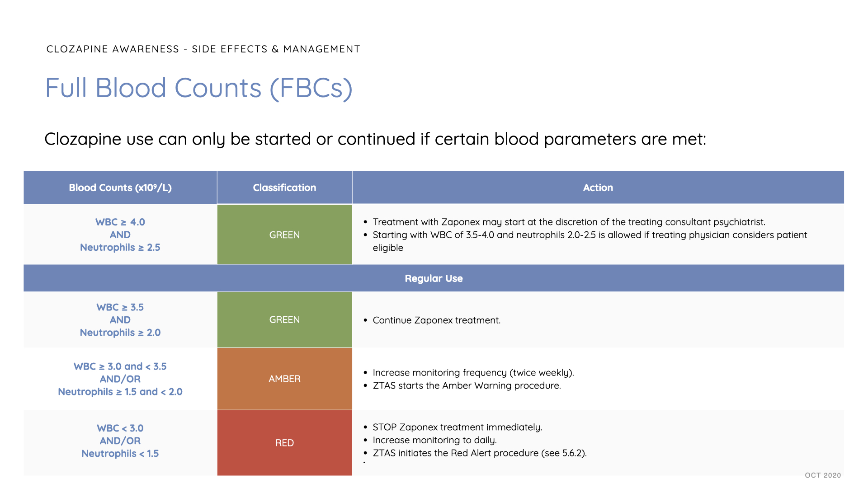
Task: Select the 'WBC ≥ 3.0 and < 3.5' criteria cell
Action: (x=120, y=379)
